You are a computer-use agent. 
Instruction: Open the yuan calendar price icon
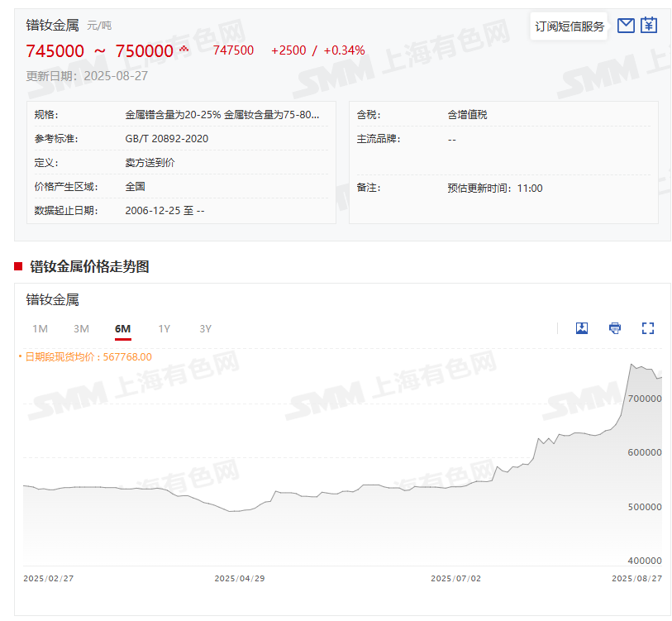coord(649,26)
